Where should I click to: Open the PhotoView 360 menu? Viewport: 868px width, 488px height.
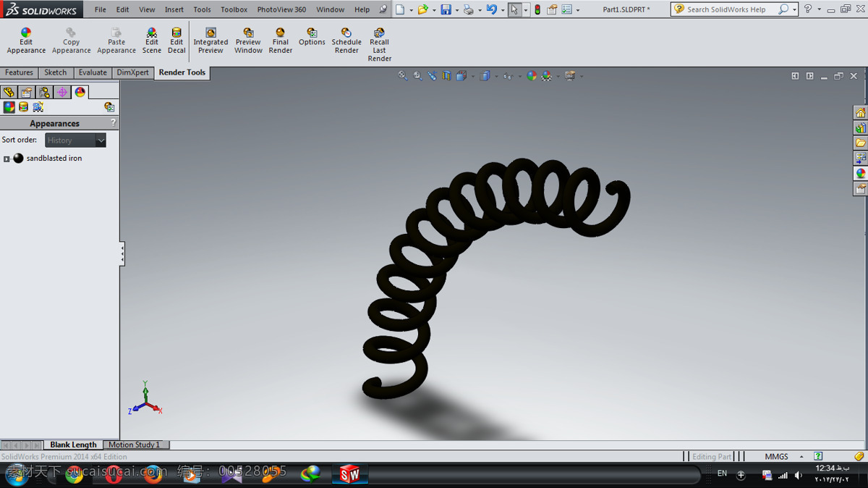tap(281, 9)
